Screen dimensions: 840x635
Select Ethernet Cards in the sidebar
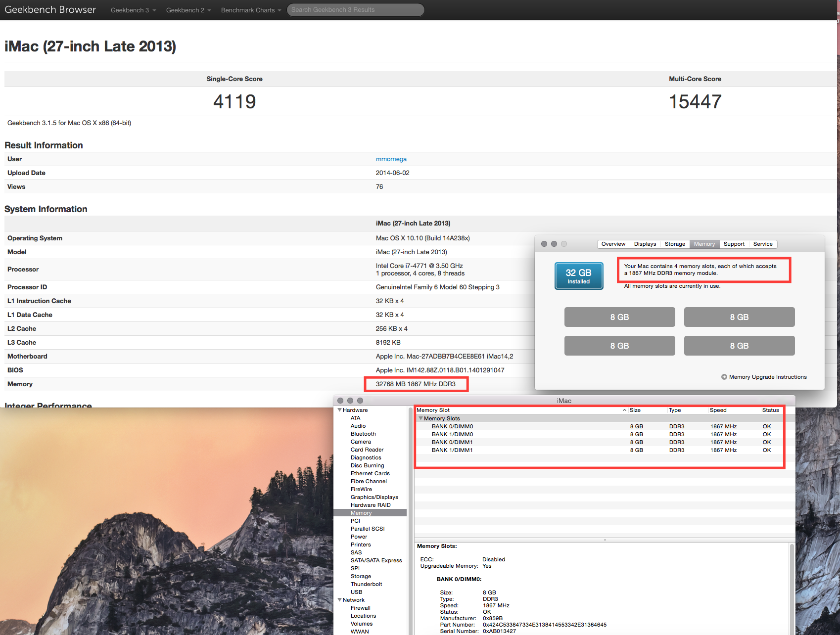(x=370, y=473)
